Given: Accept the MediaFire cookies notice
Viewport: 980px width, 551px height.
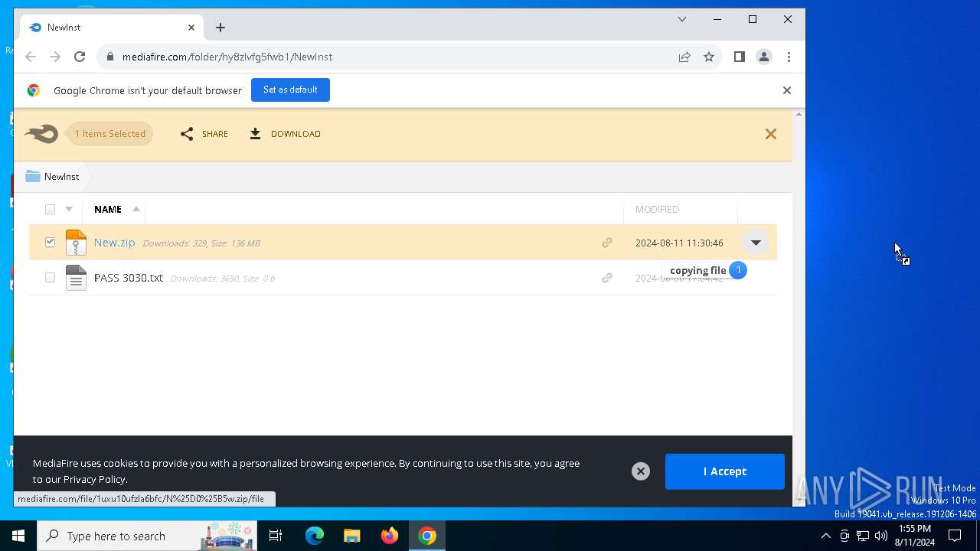Looking at the screenshot, I should point(725,471).
